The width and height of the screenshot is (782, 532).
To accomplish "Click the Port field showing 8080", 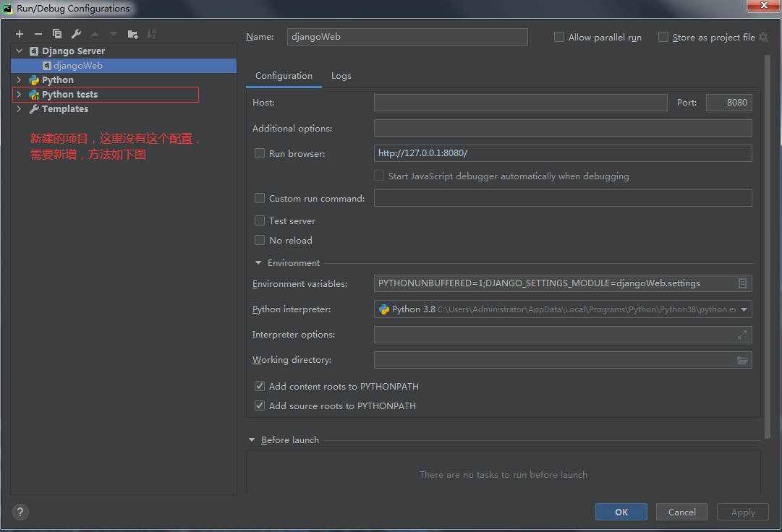I will coord(728,103).
